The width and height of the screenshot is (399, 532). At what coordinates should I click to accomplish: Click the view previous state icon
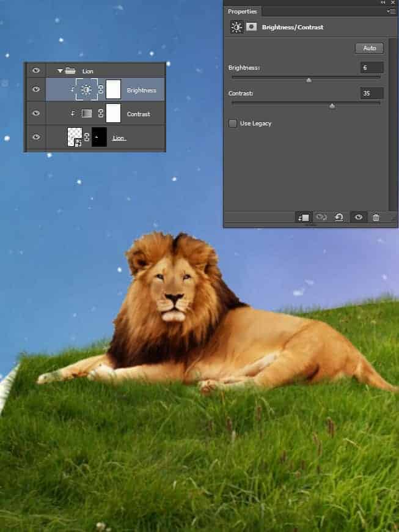tap(321, 218)
